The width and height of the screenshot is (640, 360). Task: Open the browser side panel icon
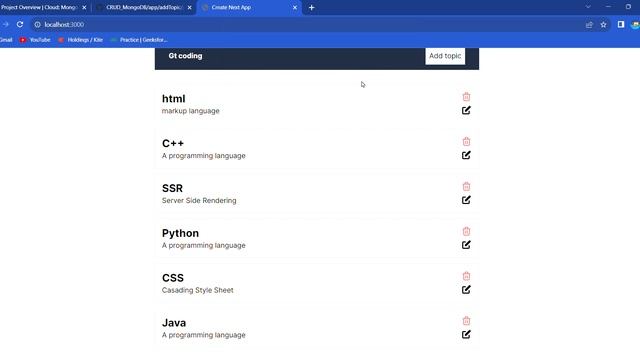pos(621,24)
